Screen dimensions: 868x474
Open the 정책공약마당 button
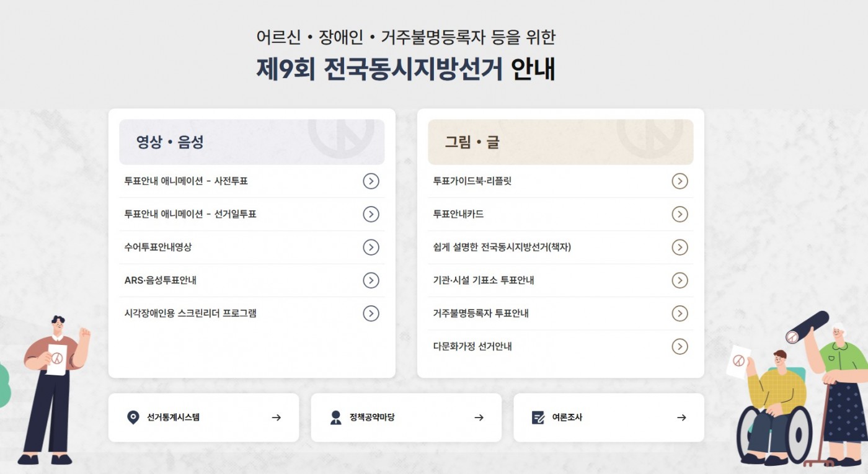pyautogui.click(x=406, y=418)
